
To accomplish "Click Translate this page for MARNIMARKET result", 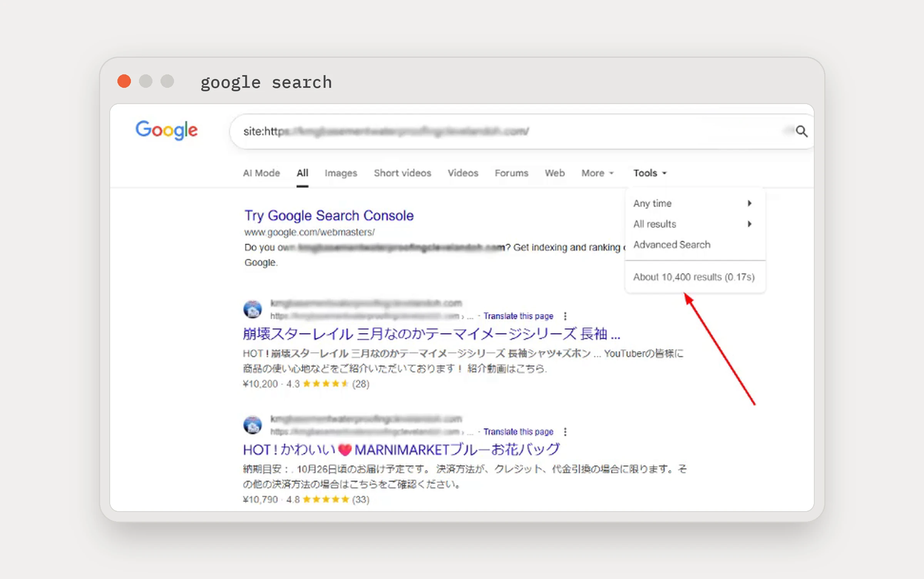I will [x=518, y=431].
